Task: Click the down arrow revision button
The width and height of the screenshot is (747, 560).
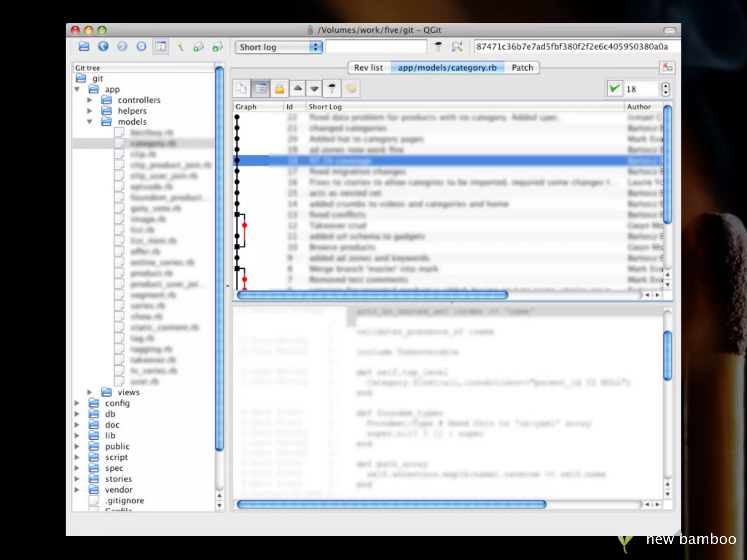Action: pyautogui.click(x=314, y=89)
